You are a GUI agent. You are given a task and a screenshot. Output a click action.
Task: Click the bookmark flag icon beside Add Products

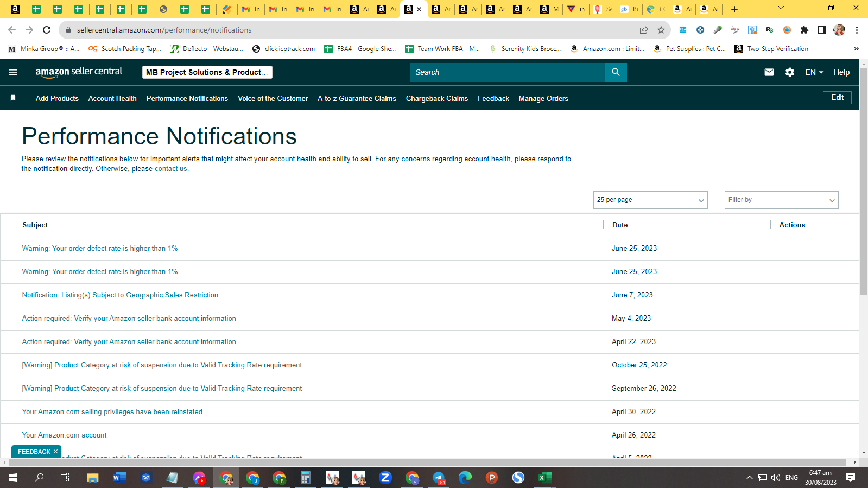coord(13,98)
